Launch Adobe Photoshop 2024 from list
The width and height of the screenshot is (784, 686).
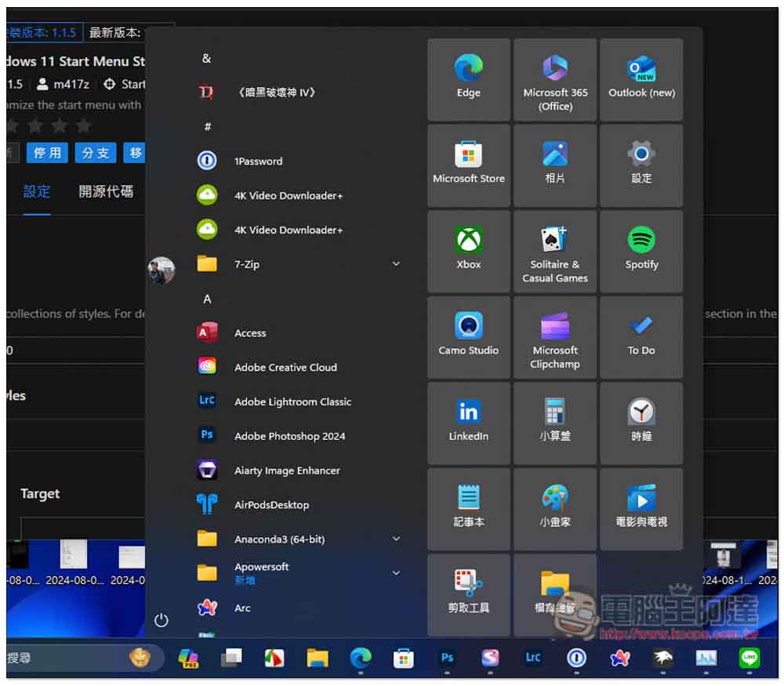point(300,436)
